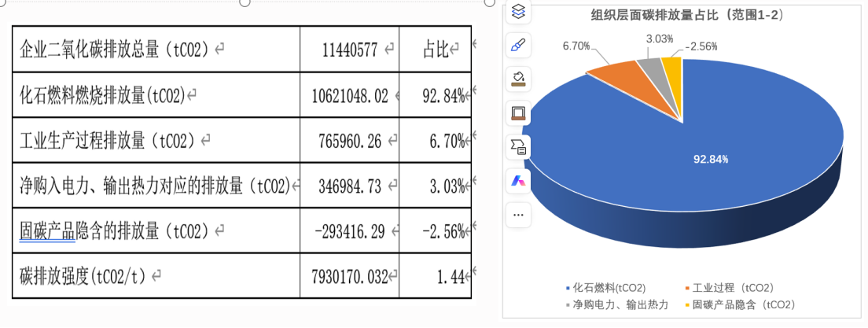Select the 工业过程 (tCO2) legend entry
The height and width of the screenshot is (328, 868).
pos(733,288)
